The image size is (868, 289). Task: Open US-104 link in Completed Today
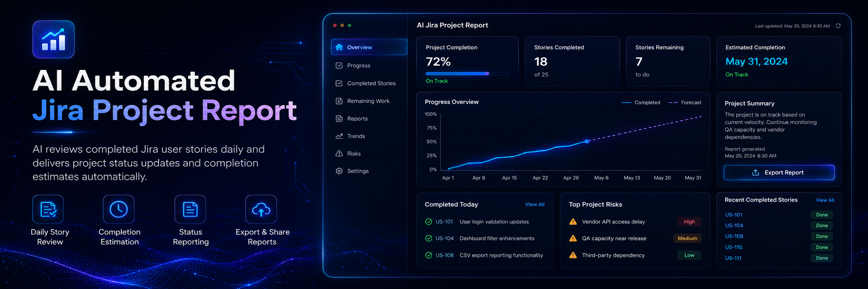coord(444,238)
